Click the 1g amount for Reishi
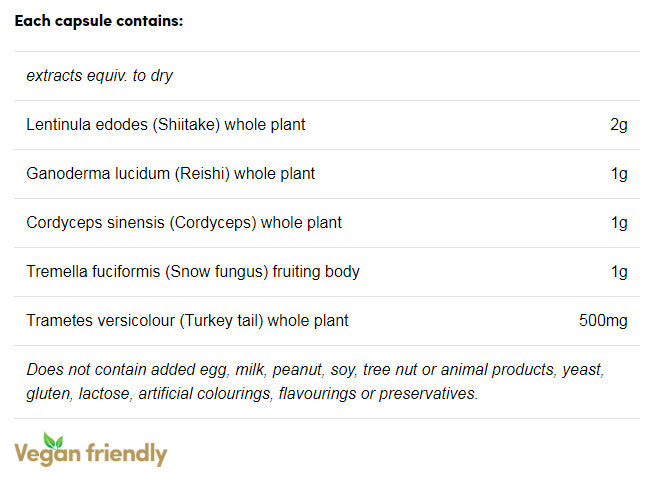The height and width of the screenshot is (484, 671). [x=619, y=174]
